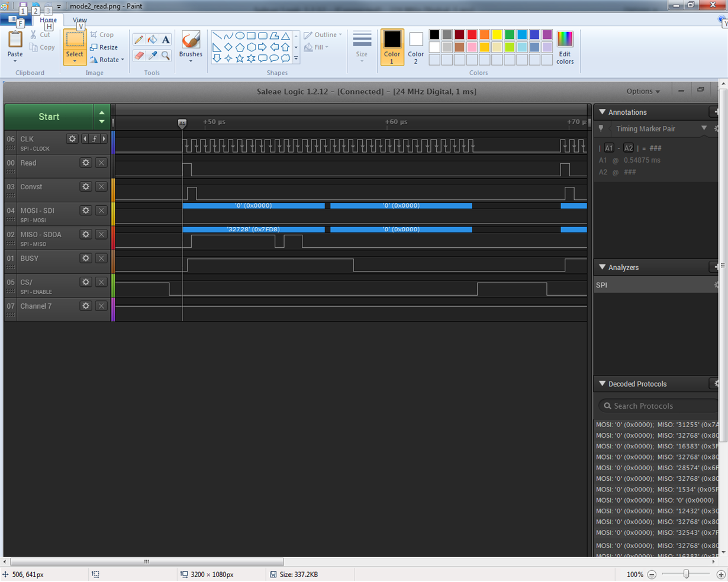Click the Search Protocols field

tap(658, 406)
